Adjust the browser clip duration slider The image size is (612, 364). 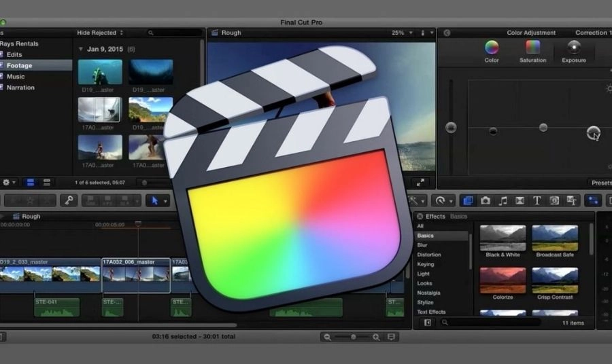pyautogui.click(x=144, y=183)
